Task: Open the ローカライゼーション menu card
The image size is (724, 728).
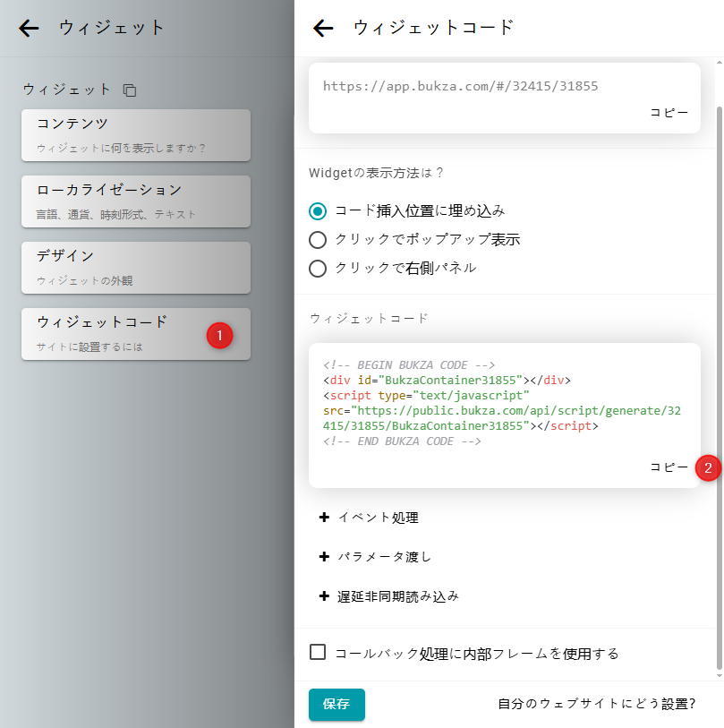Action: 136,201
